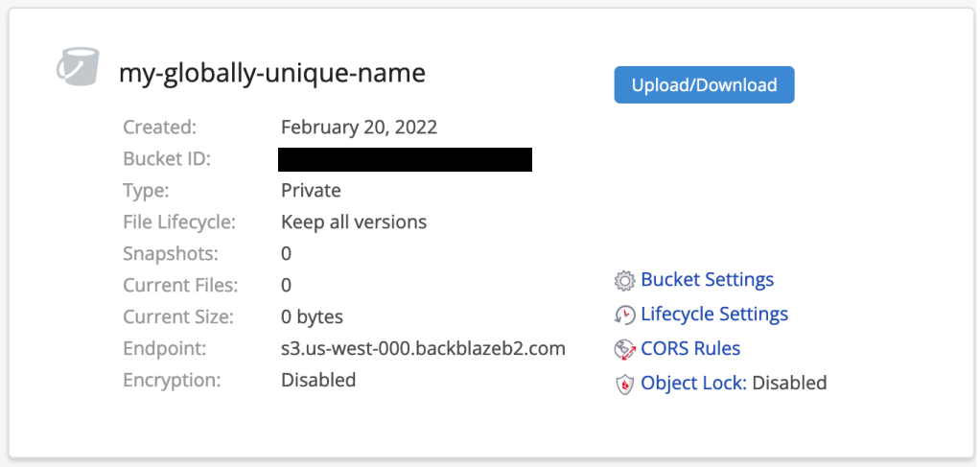Open Lifecycle Settings link
The image size is (980, 467).
(x=714, y=314)
